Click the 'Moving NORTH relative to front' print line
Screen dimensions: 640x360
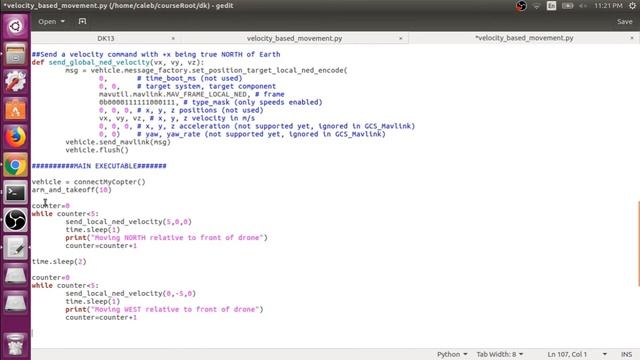pyautogui.click(x=167, y=238)
